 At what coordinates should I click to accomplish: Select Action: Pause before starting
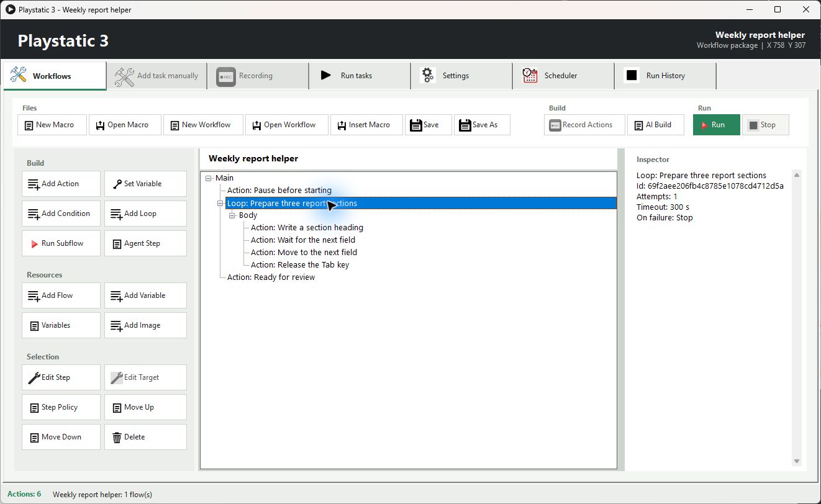(x=279, y=191)
